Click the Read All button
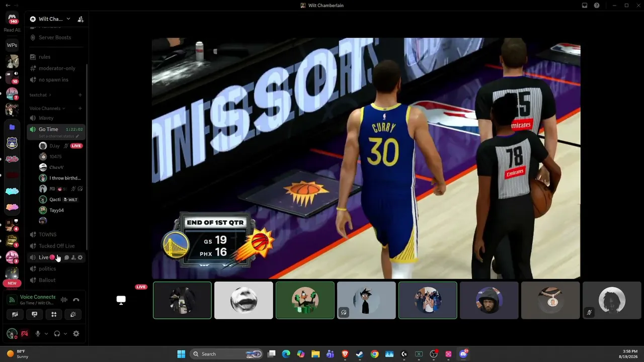 12,30
